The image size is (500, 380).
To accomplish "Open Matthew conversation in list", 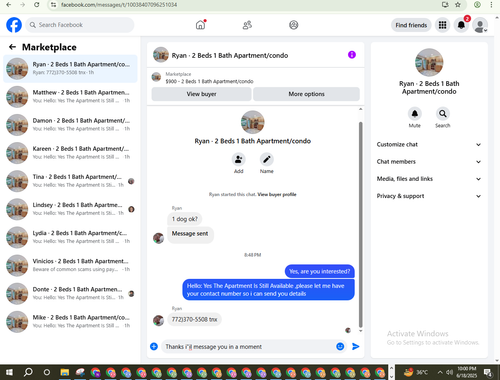I will pyautogui.click(x=70, y=96).
